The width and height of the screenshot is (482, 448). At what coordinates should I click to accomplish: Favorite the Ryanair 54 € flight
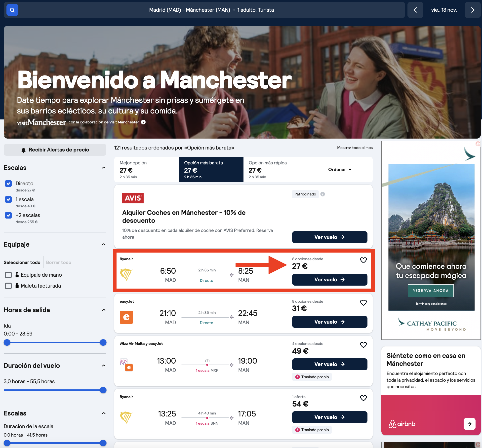point(363,398)
